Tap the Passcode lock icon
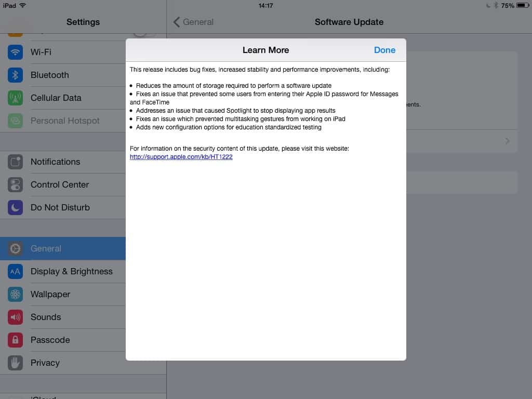This screenshot has width=532, height=399. [15, 340]
